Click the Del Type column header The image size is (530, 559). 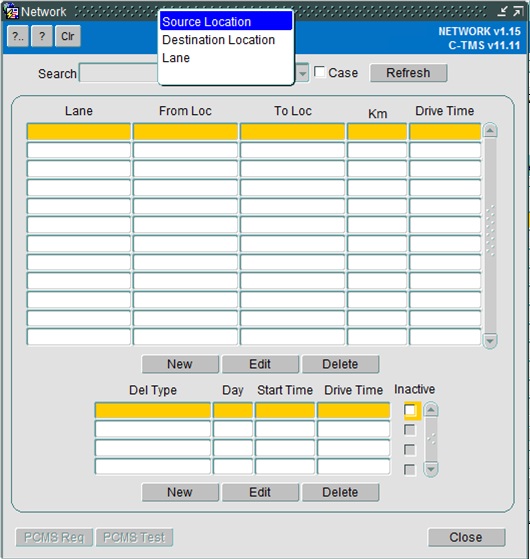153,390
